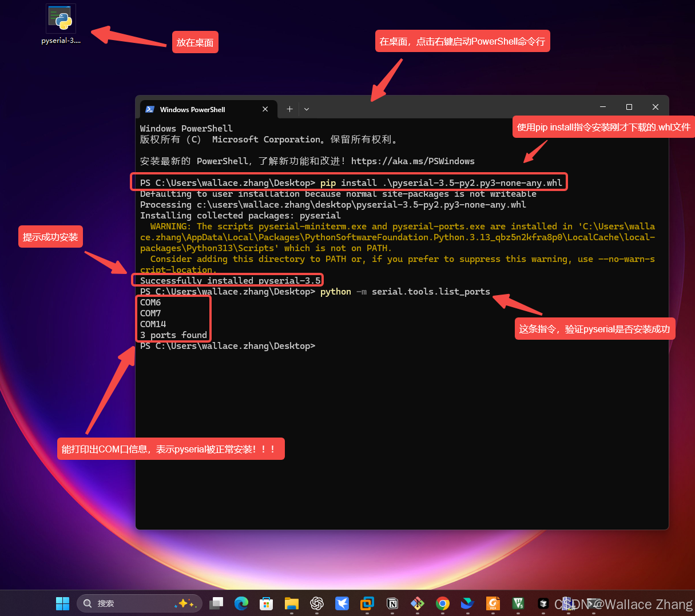Click the 'Windows PowerShell' header line in terminal
Viewport: 695px width, 616px height.
tap(186, 129)
